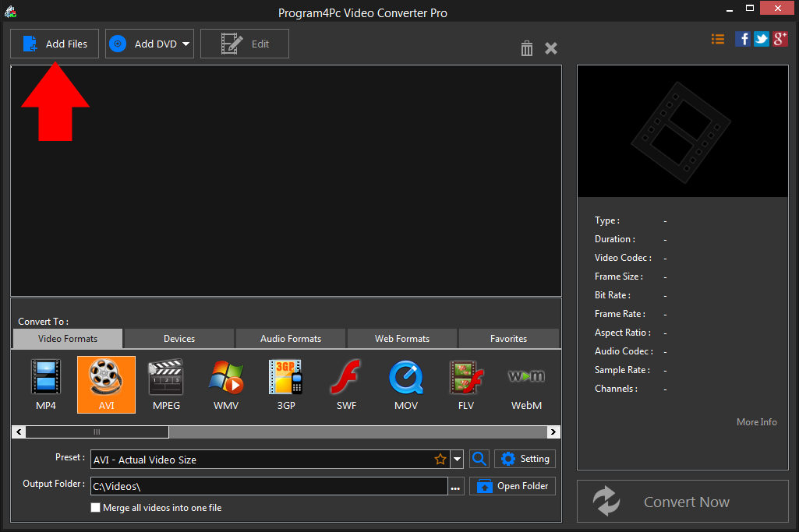Click More Info link in details panel
799x532 pixels.
pos(755,421)
